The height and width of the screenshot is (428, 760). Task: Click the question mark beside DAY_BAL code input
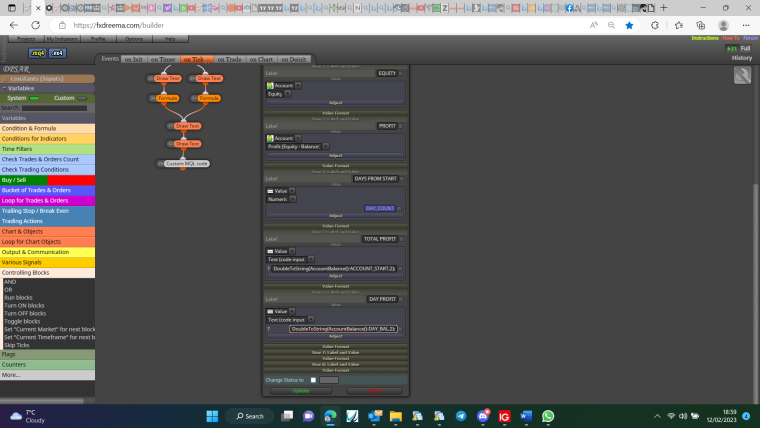(x=269, y=329)
